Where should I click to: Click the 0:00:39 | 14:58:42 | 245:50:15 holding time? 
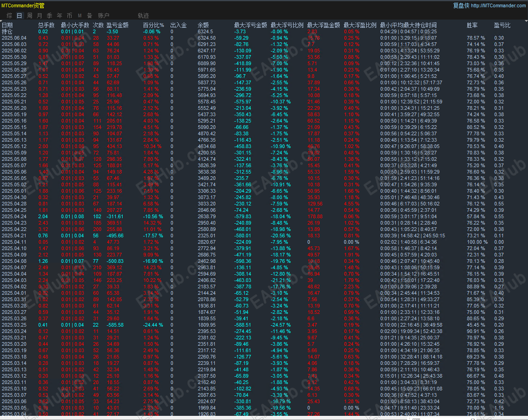(413, 236)
